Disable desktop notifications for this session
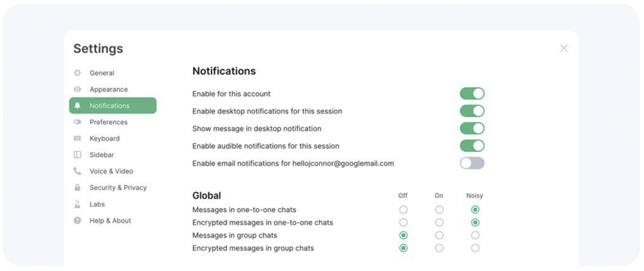Image resolution: width=644 pixels, height=271 pixels. 472,111
